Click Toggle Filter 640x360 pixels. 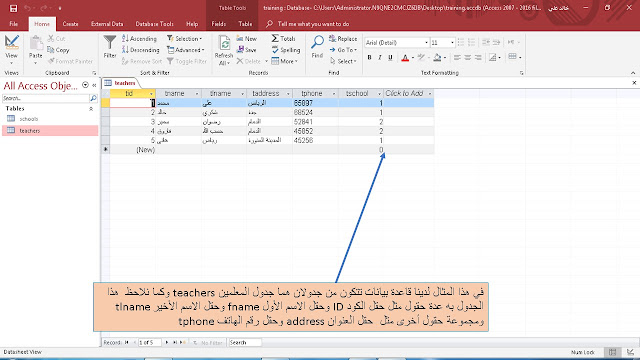pos(187,61)
